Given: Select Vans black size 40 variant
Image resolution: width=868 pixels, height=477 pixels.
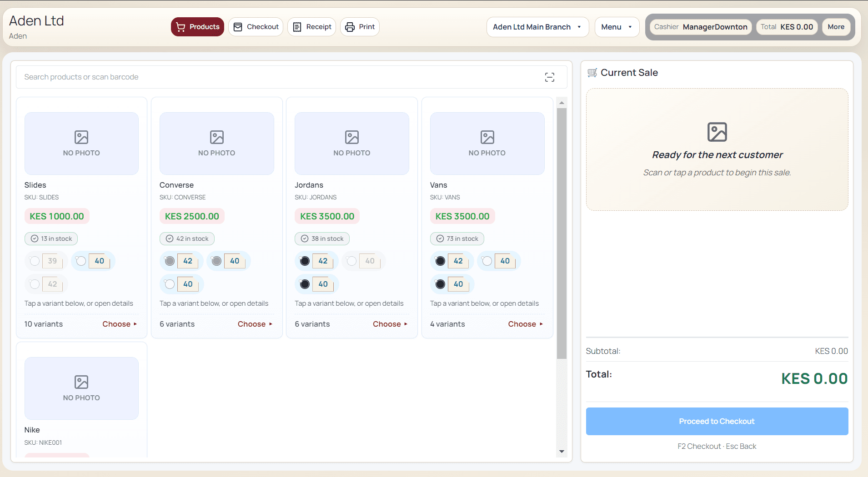Looking at the screenshot, I should point(452,284).
